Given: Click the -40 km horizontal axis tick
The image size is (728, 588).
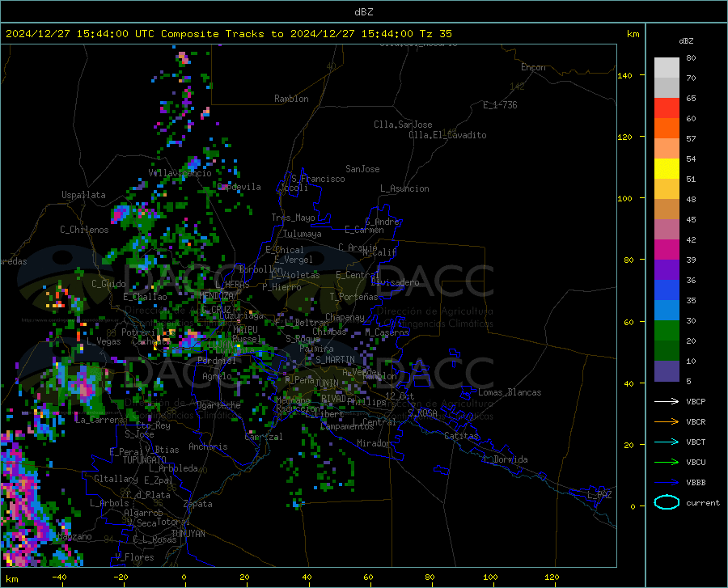Looking at the screenshot, I should pyautogui.click(x=59, y=577).
